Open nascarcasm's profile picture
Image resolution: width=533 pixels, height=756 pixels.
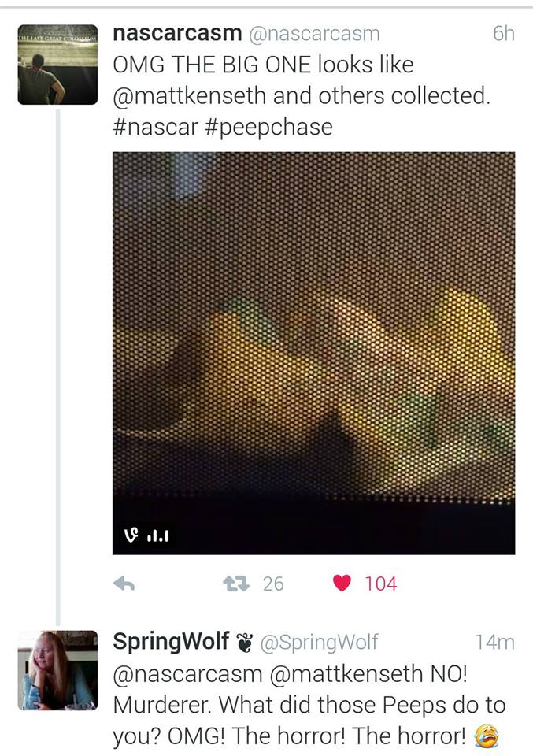pyautogui.click(x=57, y=64)
